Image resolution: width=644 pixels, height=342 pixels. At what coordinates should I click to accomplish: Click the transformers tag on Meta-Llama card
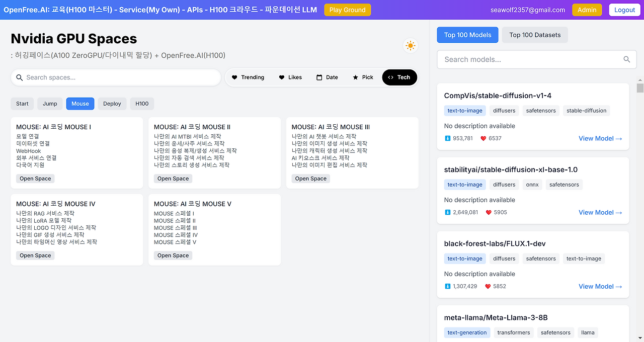click(513, 332)
